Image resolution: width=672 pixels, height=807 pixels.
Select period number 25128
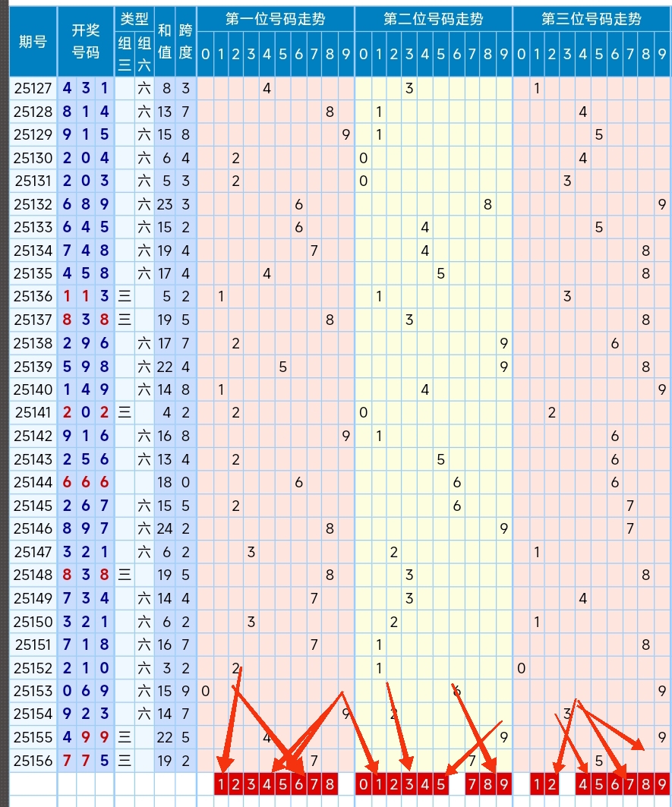[33, 112]
